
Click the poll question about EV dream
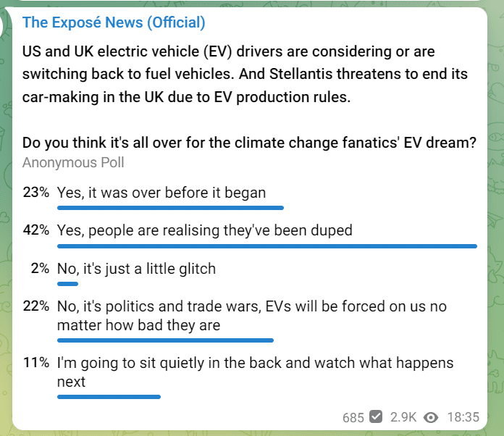click(x=249, y=143)
